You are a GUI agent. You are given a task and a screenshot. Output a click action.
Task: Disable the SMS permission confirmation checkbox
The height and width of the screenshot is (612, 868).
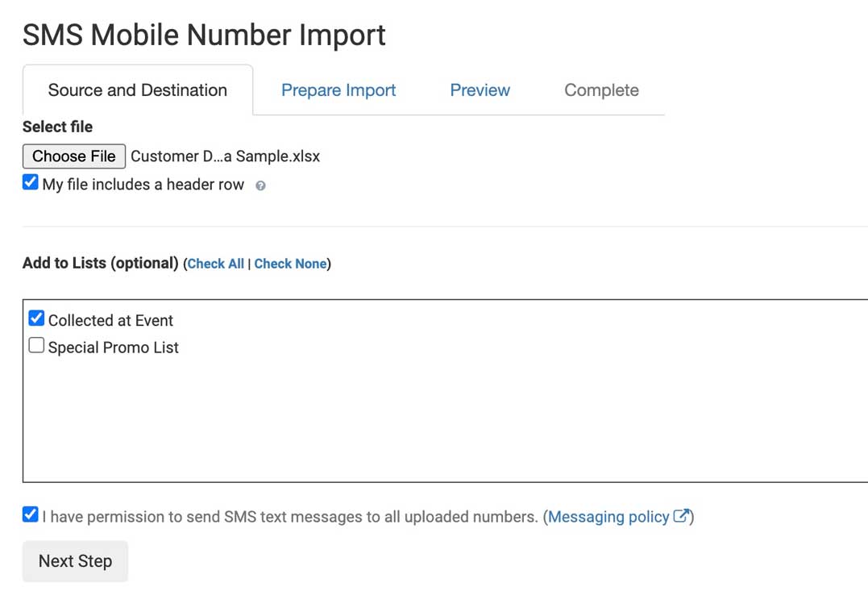pos(29,514)
